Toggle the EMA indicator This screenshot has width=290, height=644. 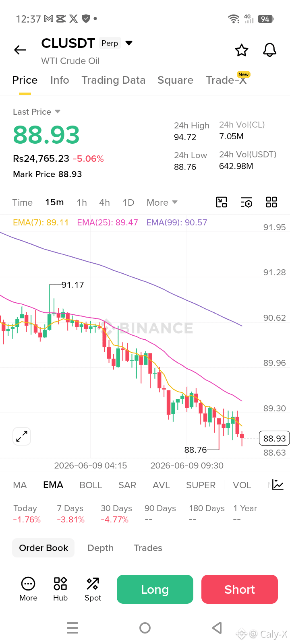point(53,485)
